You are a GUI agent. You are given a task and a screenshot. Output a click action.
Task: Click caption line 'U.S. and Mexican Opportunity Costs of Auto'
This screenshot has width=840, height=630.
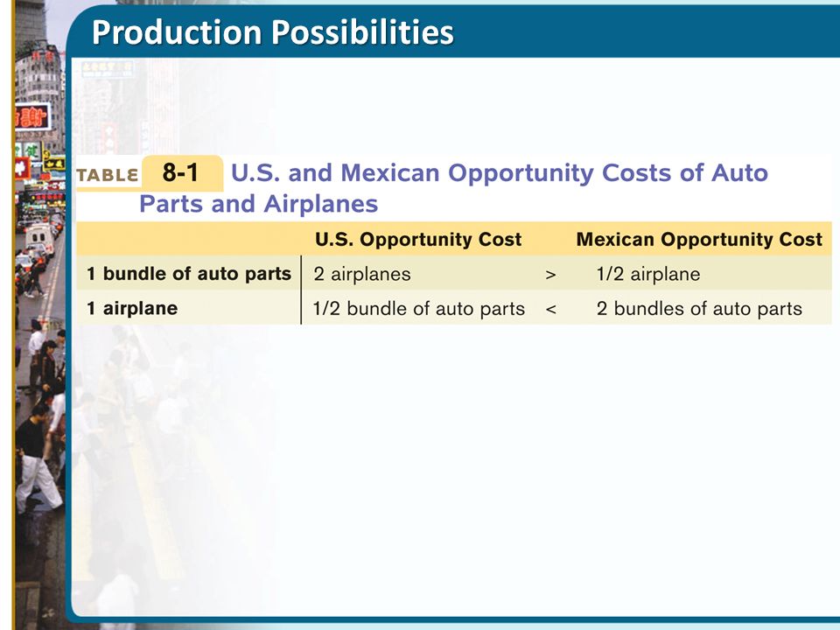coord(500,173)
